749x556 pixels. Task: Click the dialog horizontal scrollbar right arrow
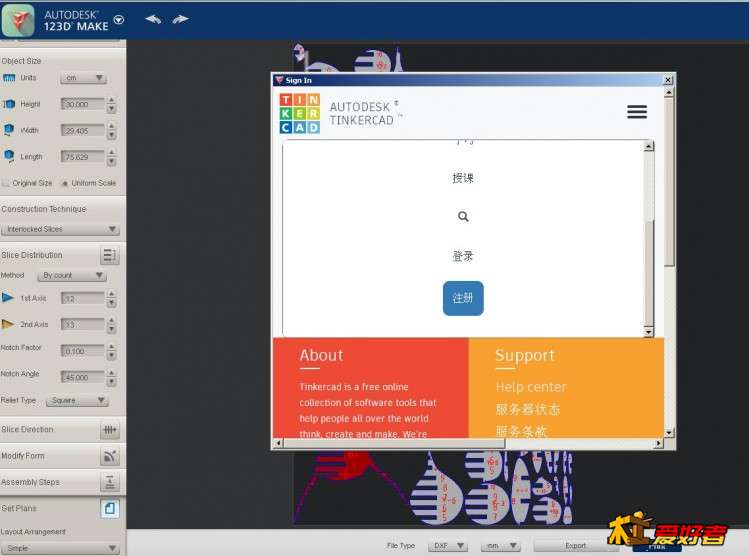pos(659,444)
